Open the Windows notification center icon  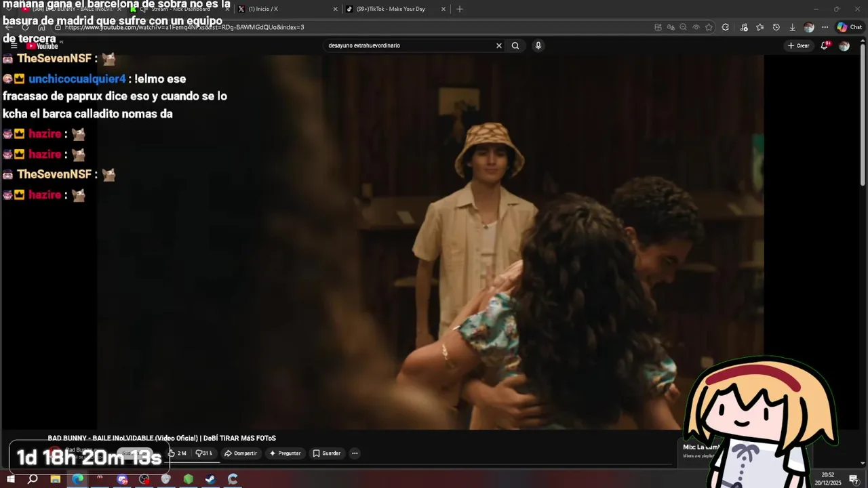tap(854, 479)
